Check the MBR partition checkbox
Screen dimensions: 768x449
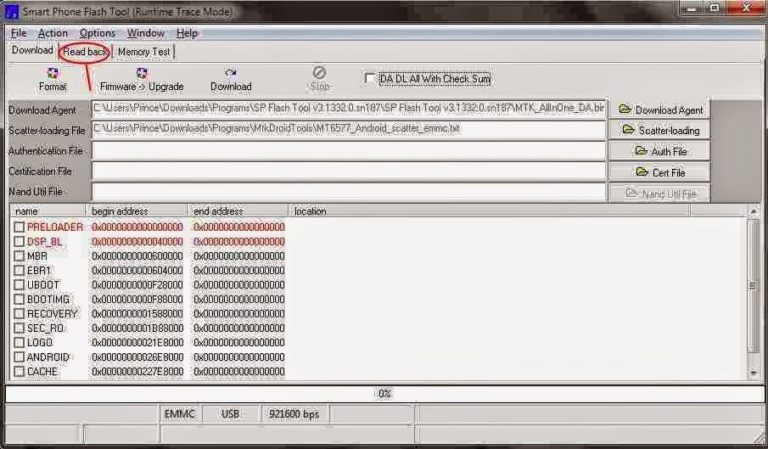(x=19, y=256)
